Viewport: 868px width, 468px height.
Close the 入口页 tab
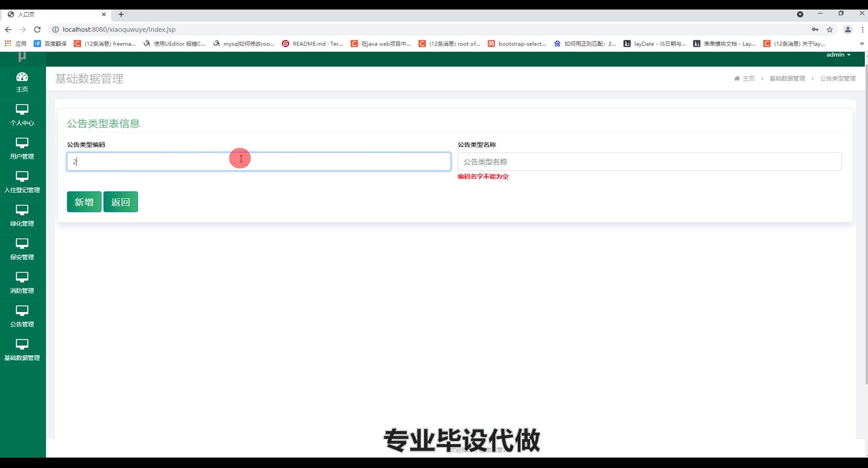coord(104,15)
